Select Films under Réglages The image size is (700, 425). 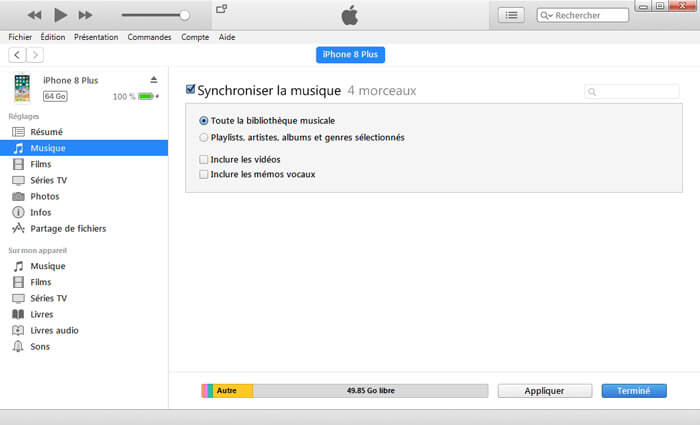tap(84, 164)
